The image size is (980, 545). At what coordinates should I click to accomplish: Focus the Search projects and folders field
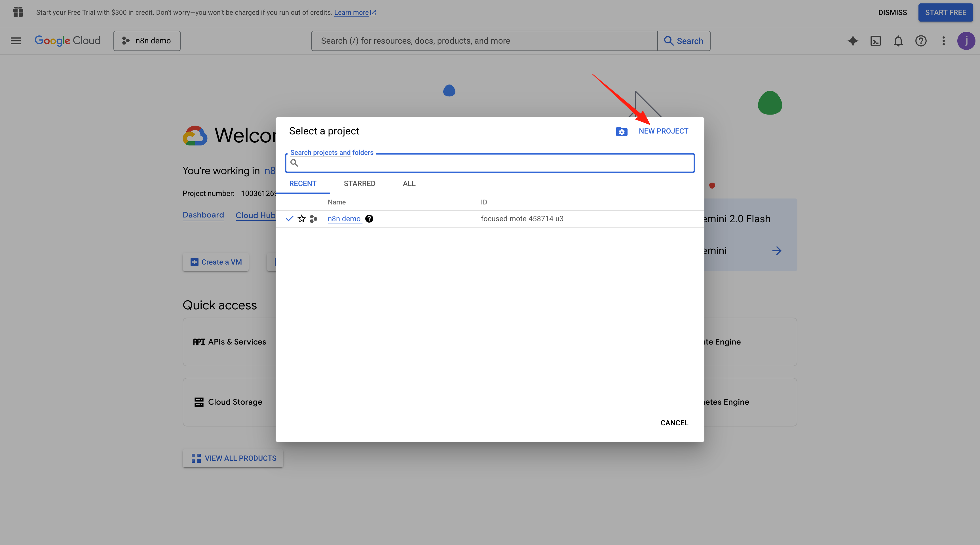490,163
